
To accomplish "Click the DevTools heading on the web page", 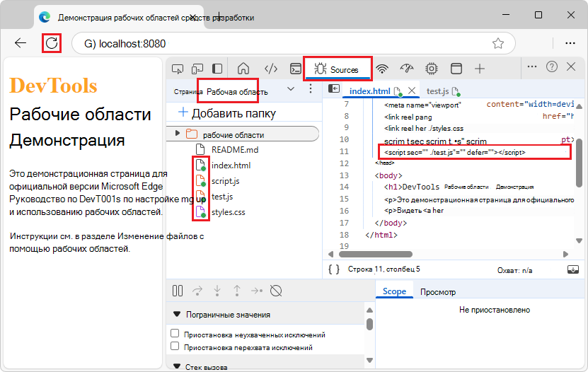I will pos(53,86).
